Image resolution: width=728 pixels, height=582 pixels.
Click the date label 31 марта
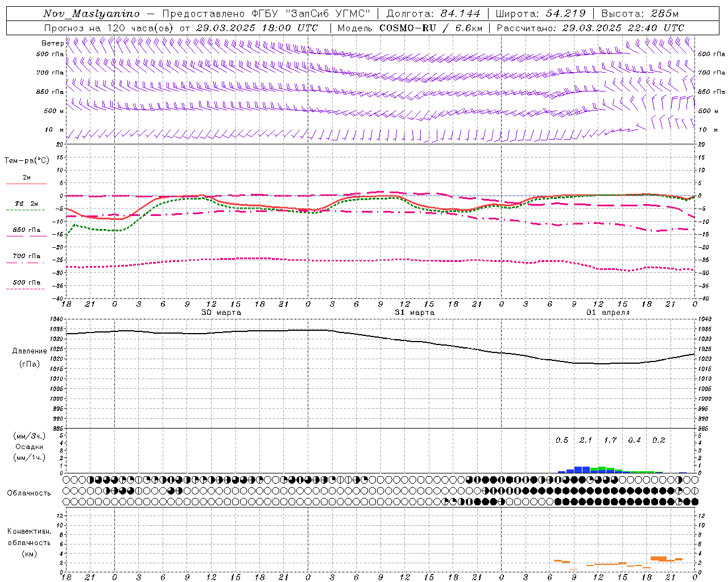[x=415, y=312]
